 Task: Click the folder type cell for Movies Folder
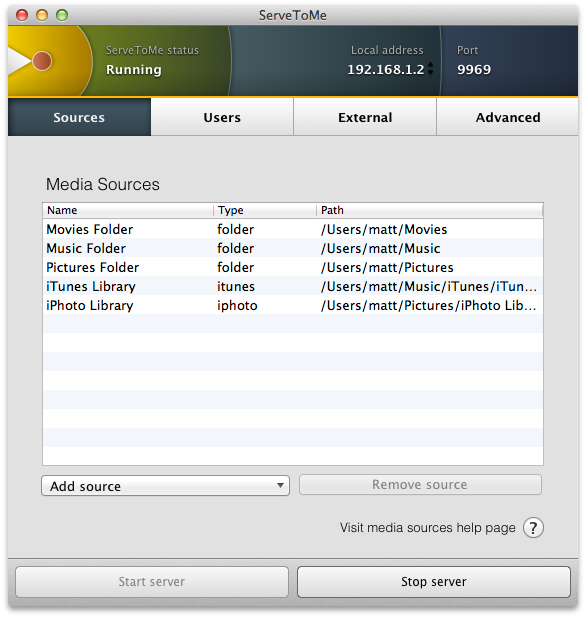pyautogui.click(x=236, y=229)
